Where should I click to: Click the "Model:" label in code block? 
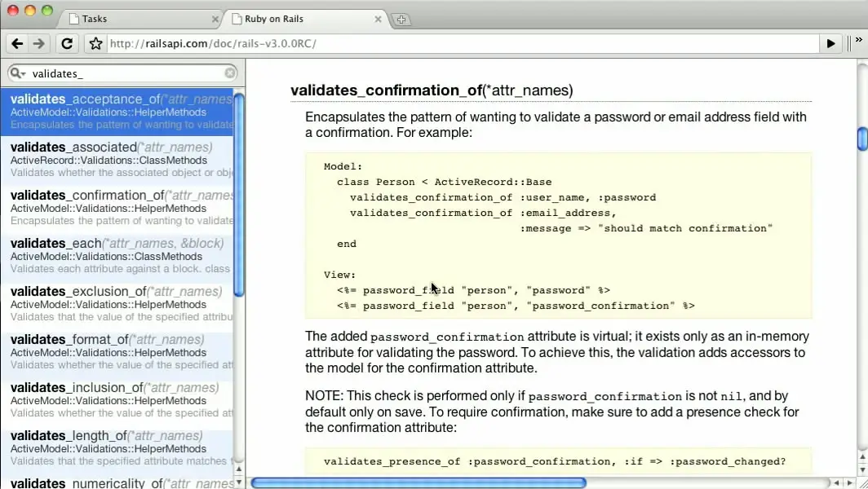point(343,166)
